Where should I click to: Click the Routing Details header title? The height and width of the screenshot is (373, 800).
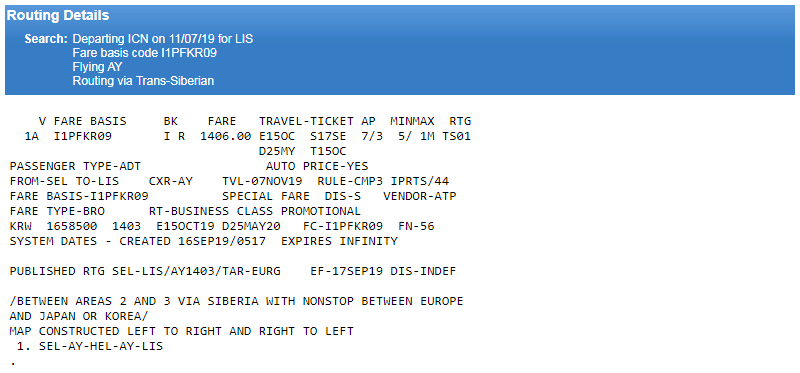click(x=58, y=15)
